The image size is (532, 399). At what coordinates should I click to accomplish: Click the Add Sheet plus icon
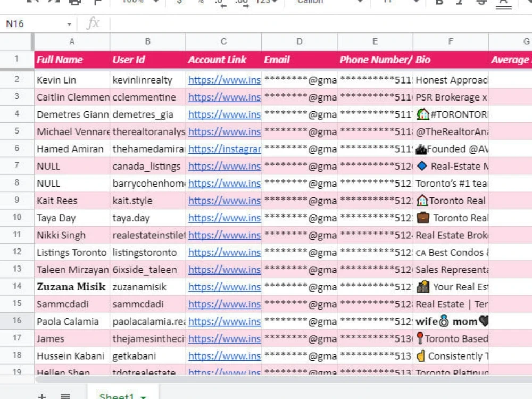pyautogui.click(x=41, y=396)
